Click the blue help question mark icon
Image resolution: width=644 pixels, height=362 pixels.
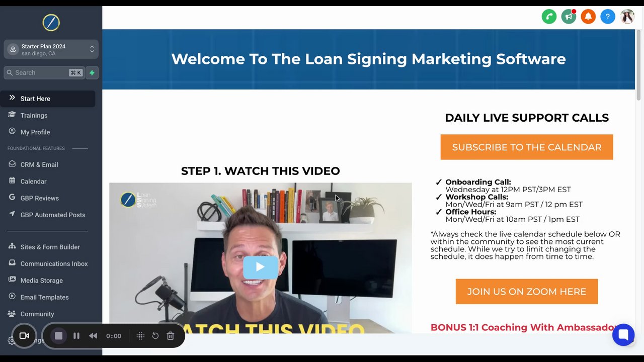click(608, 17)
